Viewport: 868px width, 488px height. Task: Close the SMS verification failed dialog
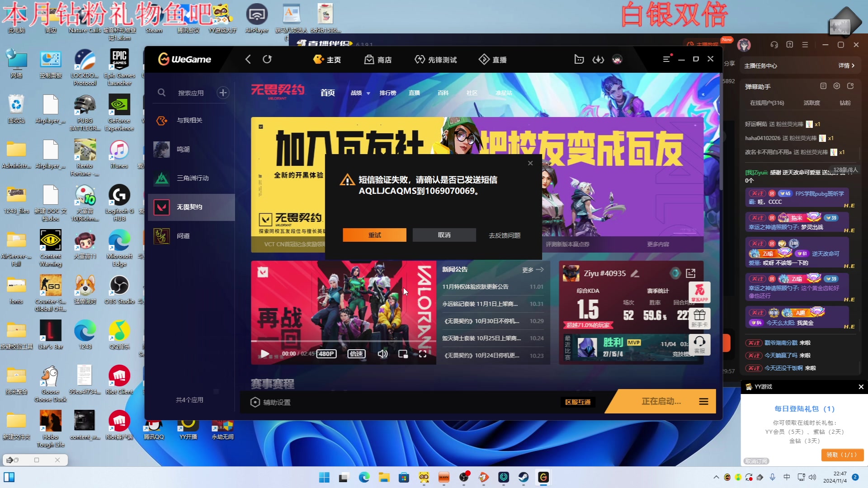[530, 163]
